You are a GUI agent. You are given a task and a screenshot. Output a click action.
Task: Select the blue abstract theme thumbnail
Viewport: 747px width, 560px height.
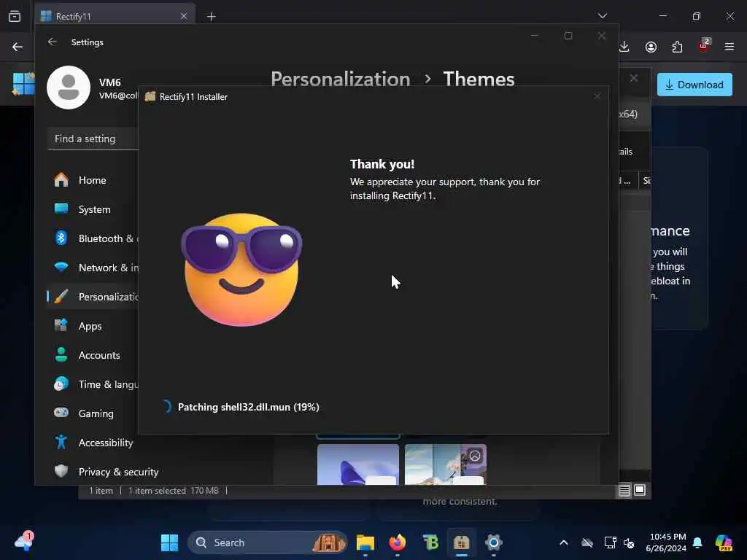357,464
